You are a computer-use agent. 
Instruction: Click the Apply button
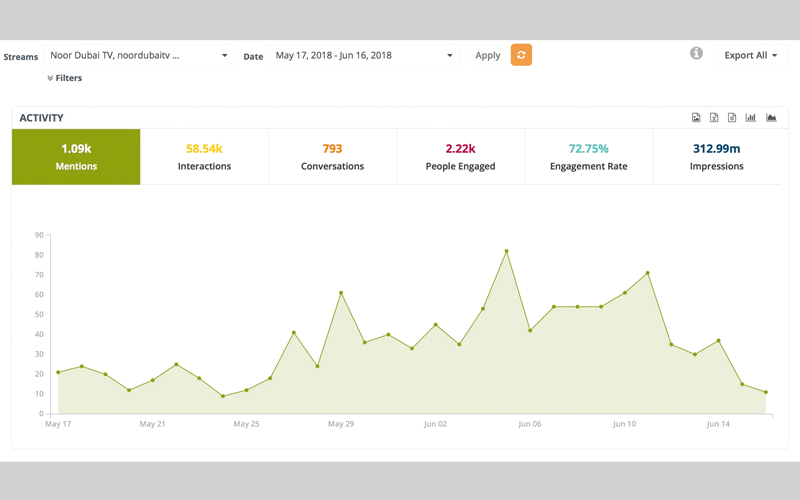click(488, 56)
